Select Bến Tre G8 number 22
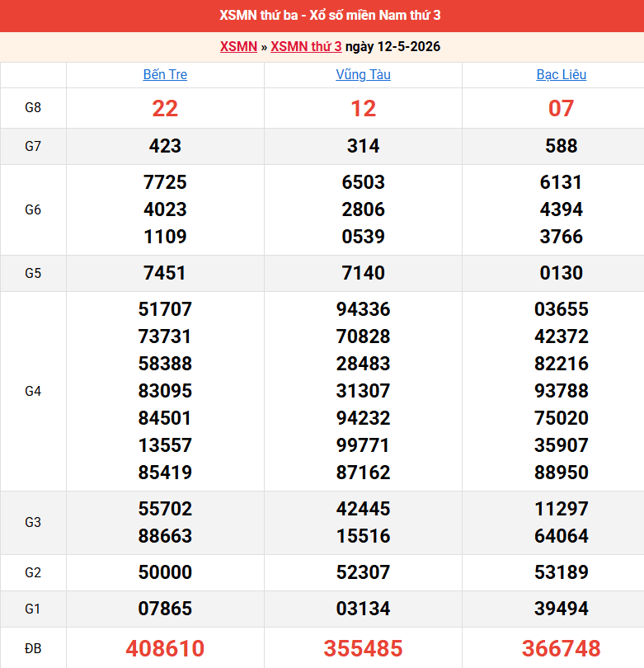 coord(165,108)
